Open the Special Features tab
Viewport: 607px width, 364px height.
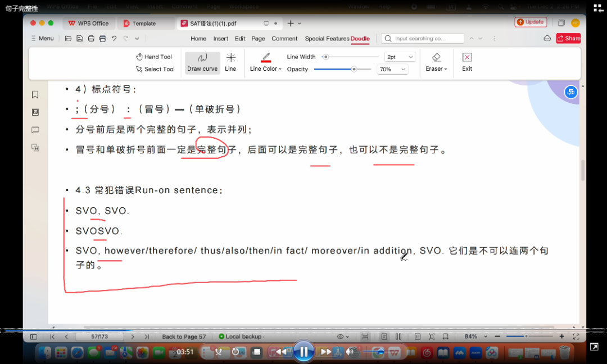(327, 39)
